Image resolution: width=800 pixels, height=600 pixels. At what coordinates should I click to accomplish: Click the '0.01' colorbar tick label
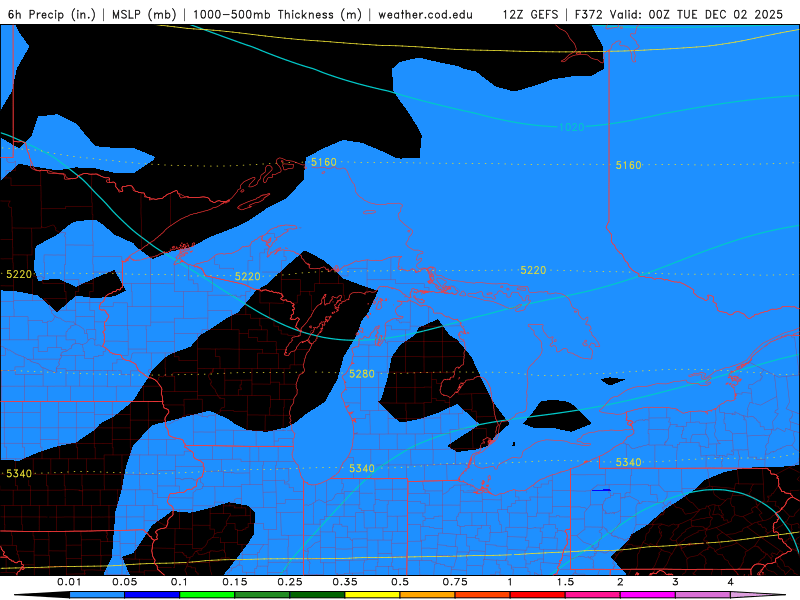(69, 582)
